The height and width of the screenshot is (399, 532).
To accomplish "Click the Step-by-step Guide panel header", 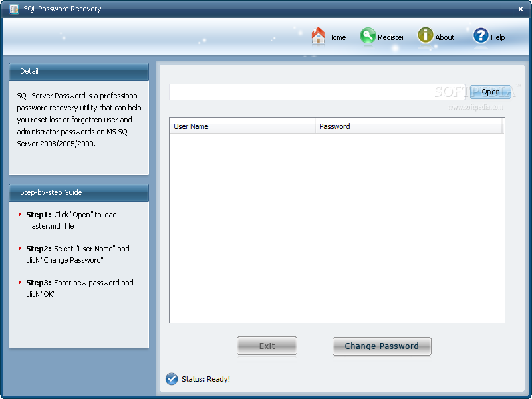I will (x=78, y=193).
